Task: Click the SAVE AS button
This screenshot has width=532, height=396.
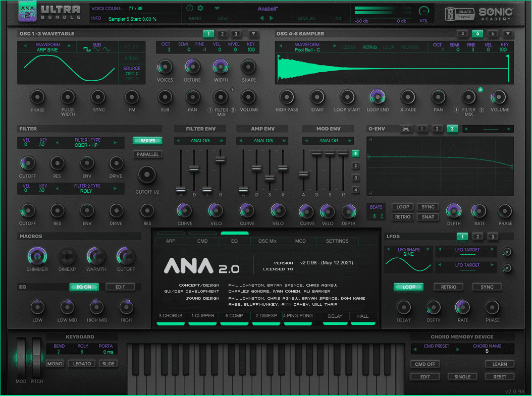Action: 306,18
